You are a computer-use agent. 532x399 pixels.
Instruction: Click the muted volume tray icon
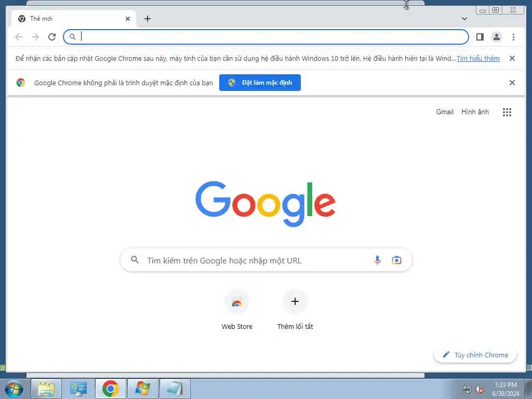click(480, 390)
